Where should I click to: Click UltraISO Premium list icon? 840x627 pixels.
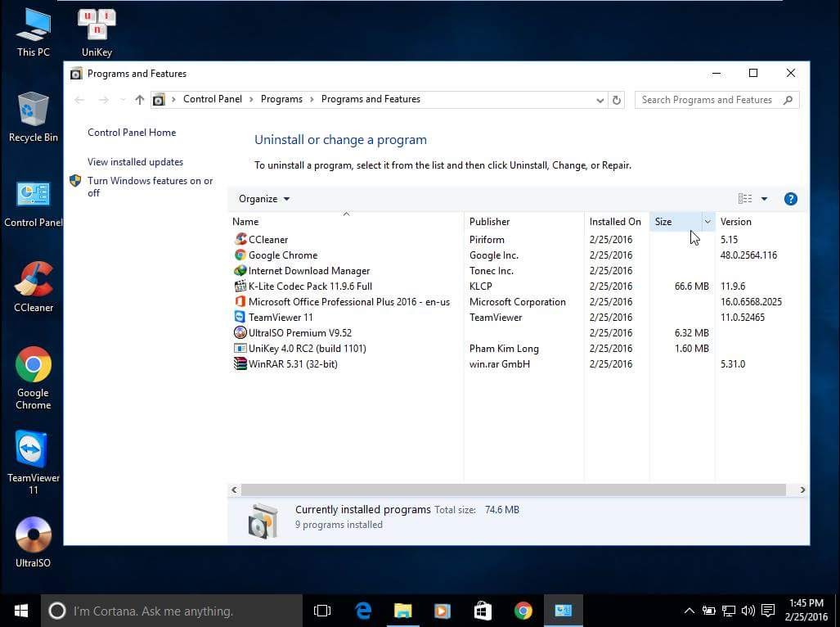point(240,332)
